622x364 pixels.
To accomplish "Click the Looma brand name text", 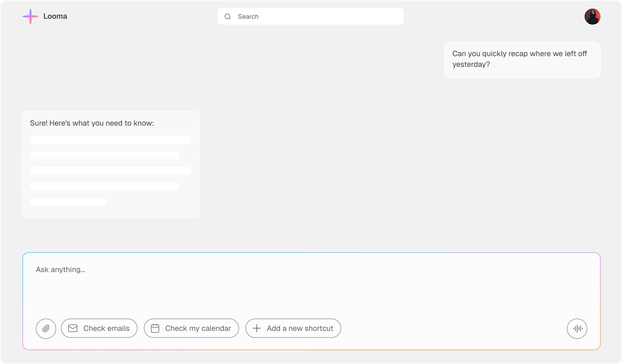I will click(x=55, y=16).
